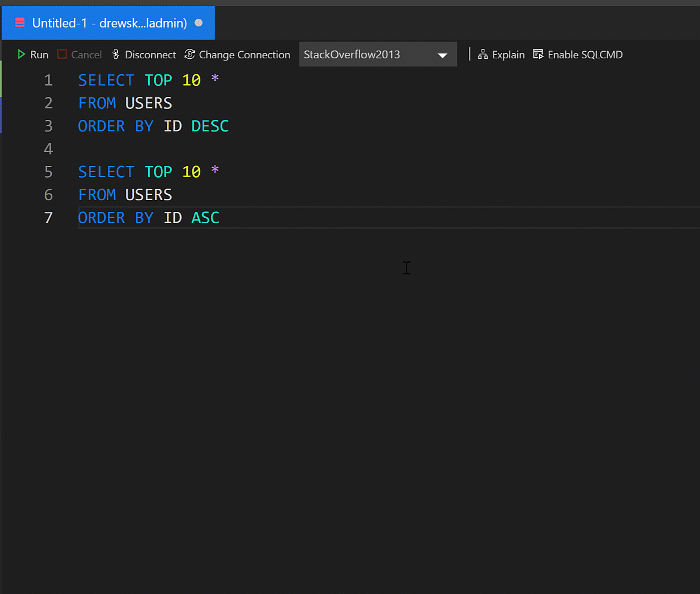The width and height of the screenshot is (700, 594).
Task: Click the Change Connection label
Action: 245,55
